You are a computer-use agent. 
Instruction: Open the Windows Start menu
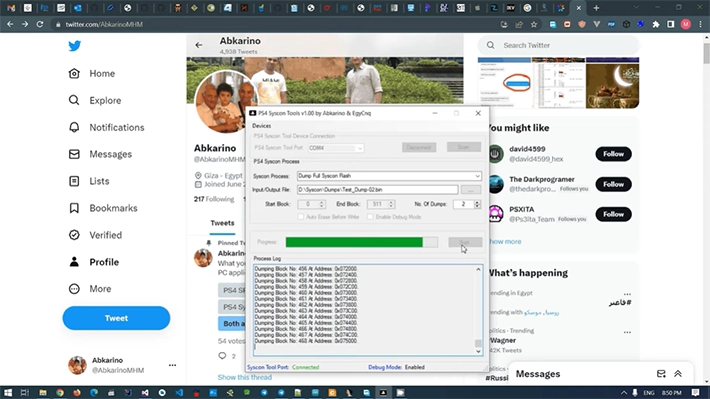(x=8, y=393)
